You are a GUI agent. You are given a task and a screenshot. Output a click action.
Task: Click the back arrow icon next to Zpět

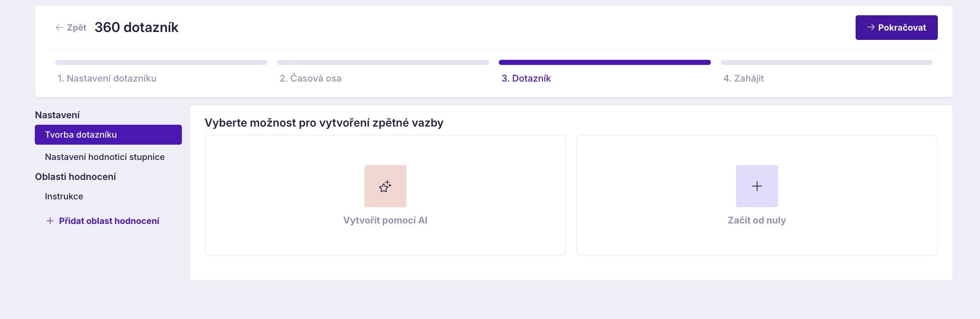coord(59,28)
